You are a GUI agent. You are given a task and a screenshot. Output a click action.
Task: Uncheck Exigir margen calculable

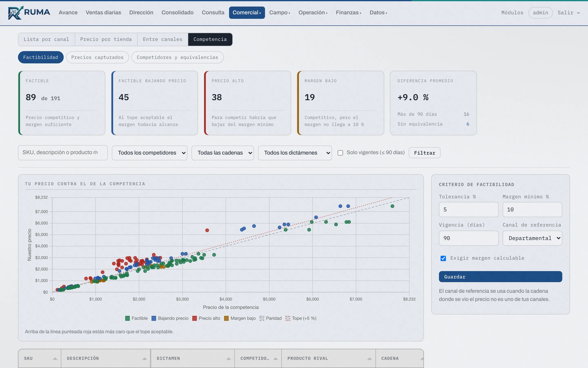443,258
